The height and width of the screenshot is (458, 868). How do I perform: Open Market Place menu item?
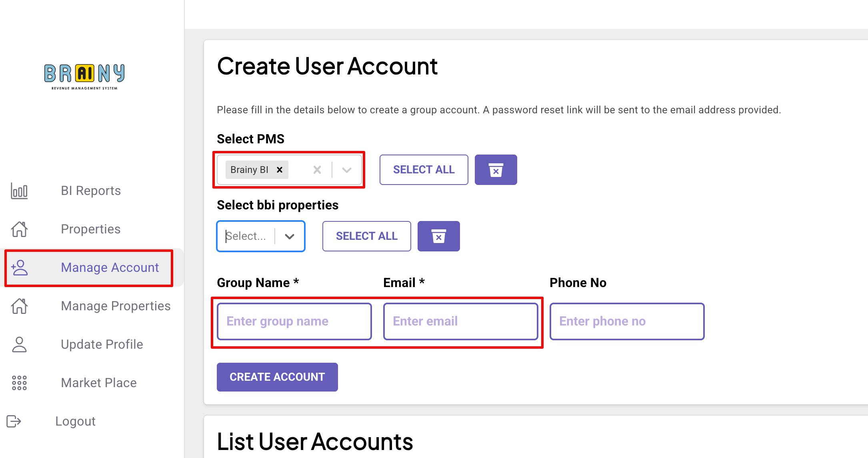(x=98, y=383)
